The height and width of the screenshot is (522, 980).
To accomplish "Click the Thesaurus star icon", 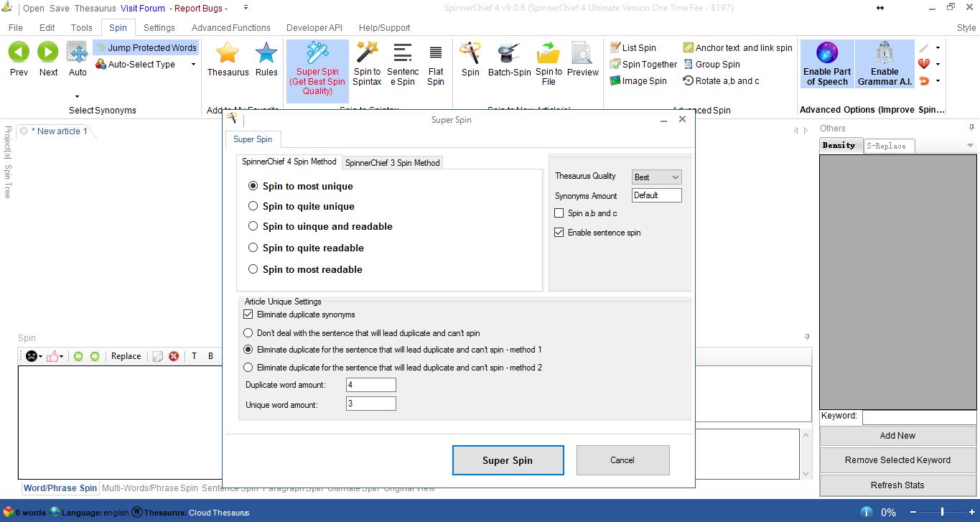I will point(228,54).
